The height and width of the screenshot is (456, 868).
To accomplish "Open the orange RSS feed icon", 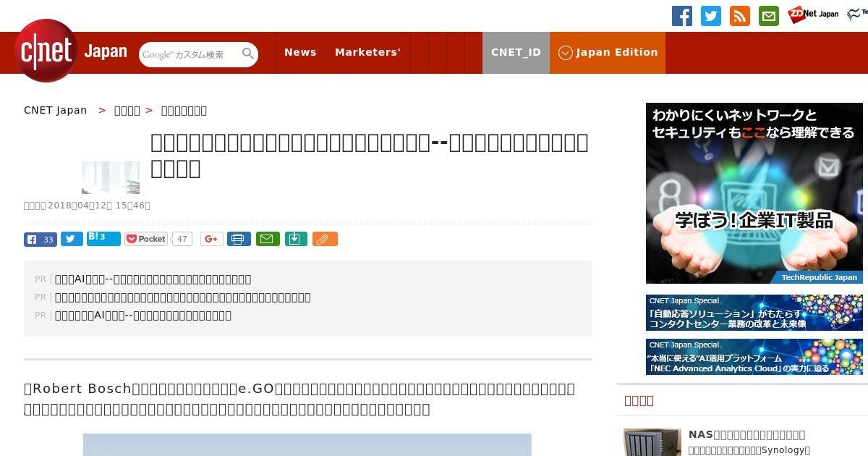I will [740, 16].
